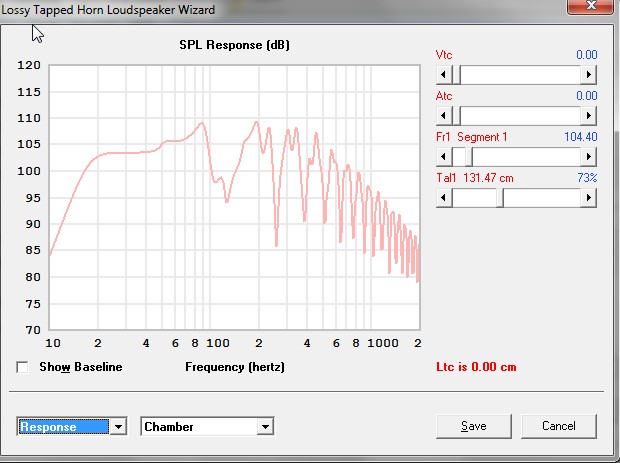The height and width of the screenshot is (463, 620).
Task: Decrease Fr1 Segment 1 with left arrow
Action: (443, 157)
